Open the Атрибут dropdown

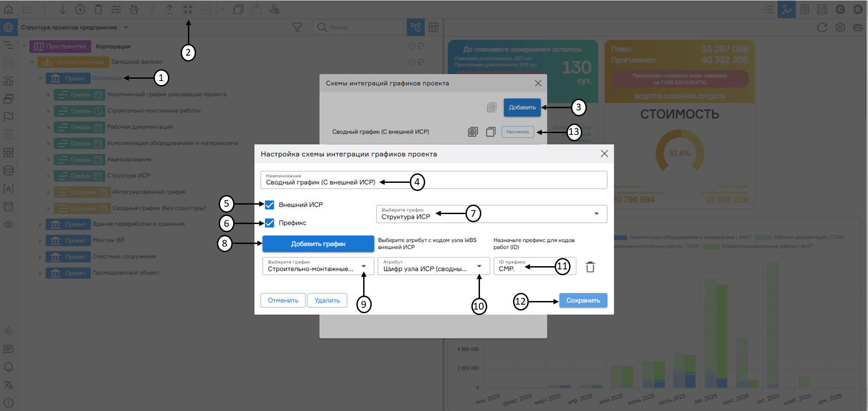click(x=433, y=266)
